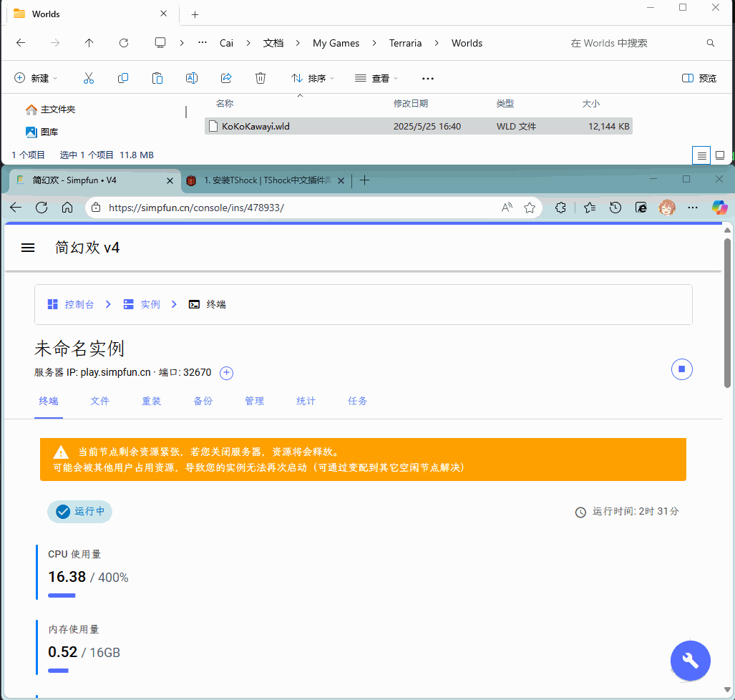Viewport: 735px width, 700px height.
Task: Copy the selected file in Explorer toolbar
Action: point(123,78)
